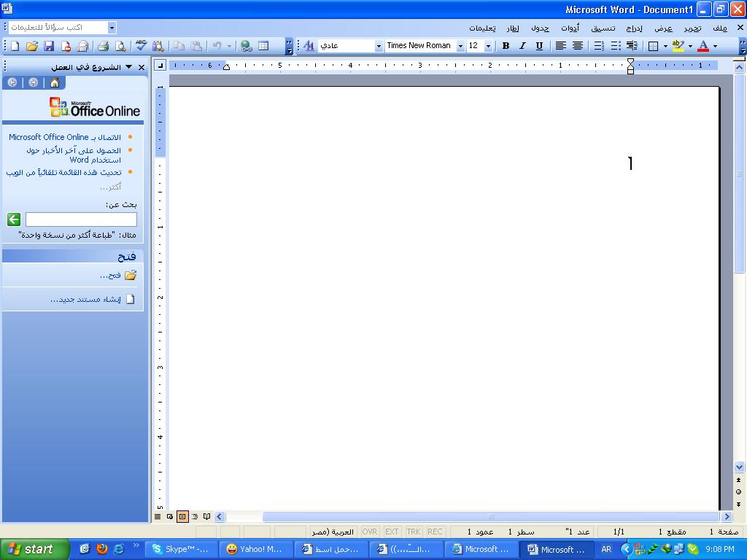The image size is (747, 560).
Task: Switch to Outline view icon
Action: [195, 517]
